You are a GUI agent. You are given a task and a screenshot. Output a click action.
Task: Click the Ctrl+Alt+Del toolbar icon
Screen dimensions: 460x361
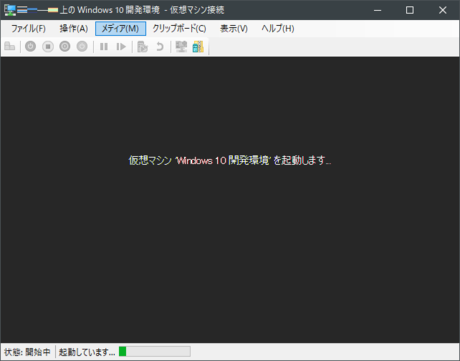click(x=10, y=46)
